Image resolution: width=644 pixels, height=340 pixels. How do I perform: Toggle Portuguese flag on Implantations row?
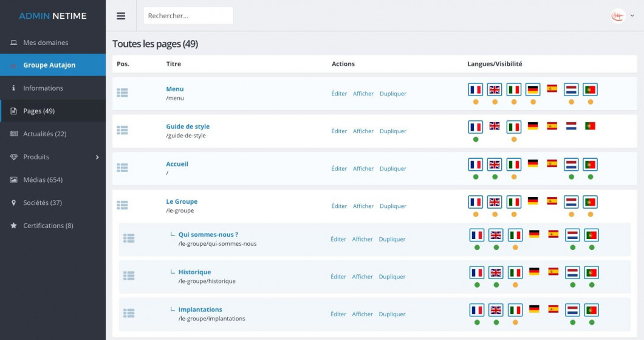[591, 310]
